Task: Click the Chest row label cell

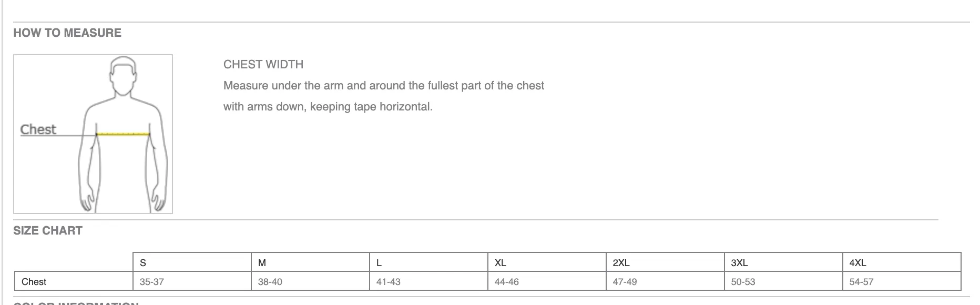Action: [74, 281]
